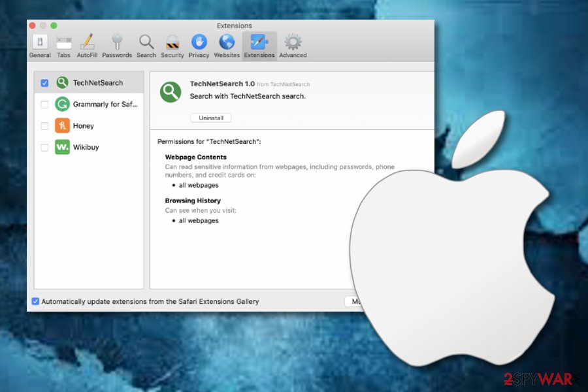
Task: Enable the Grammarly for Safari checkbox
Action: 44,105
